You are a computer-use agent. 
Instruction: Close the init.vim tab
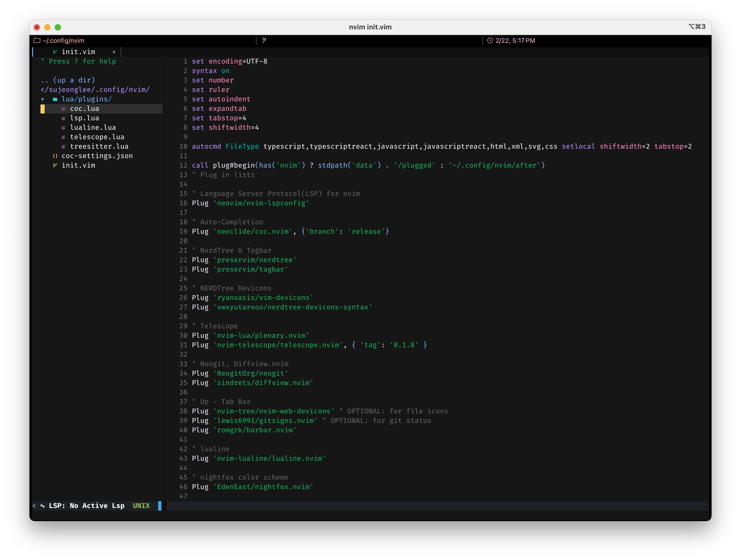[114, 52]
